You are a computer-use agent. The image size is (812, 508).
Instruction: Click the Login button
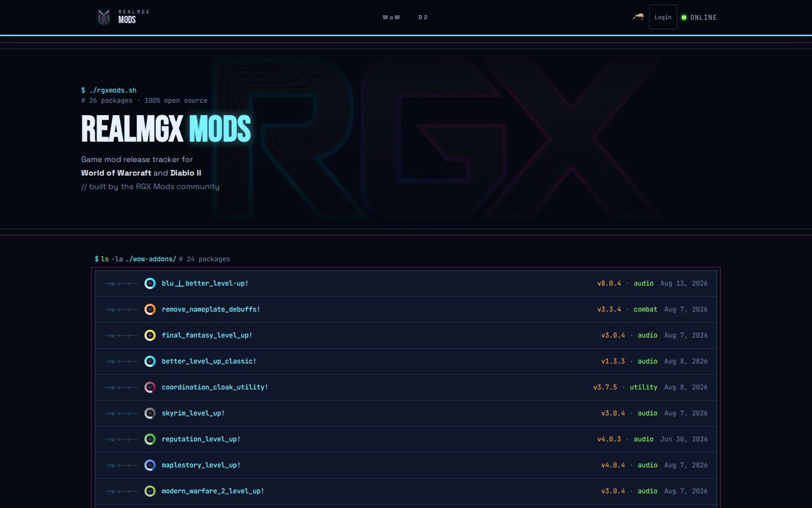663,17
